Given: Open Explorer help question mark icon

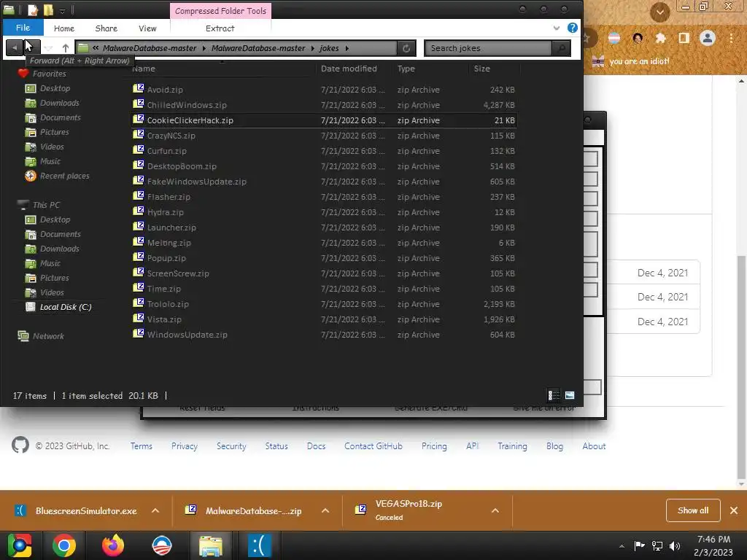Looking at the screenshot, I should [x=572, y=28].
